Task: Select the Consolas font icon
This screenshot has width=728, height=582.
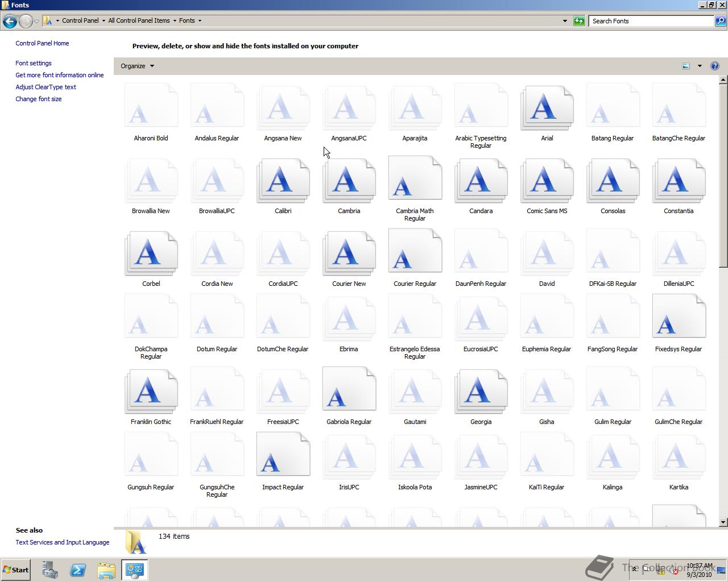Action: tap(613, 180)
